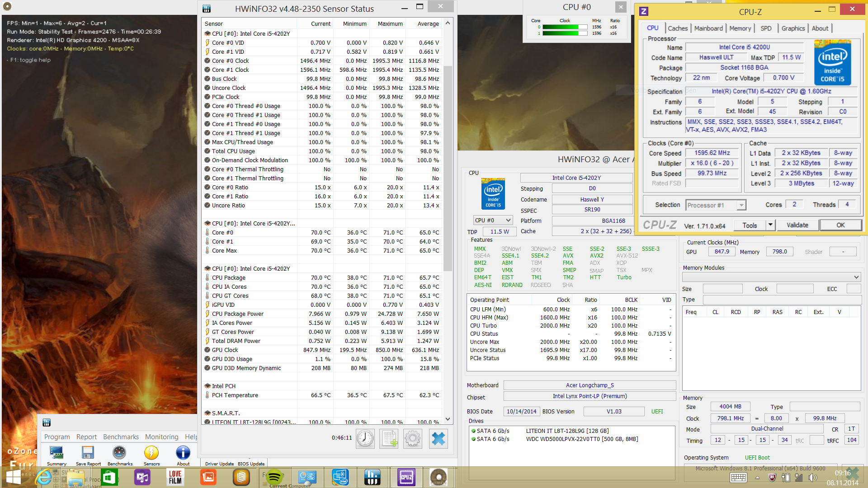The width and height of the screenshot is (868, 488).
Task: Open the Tools dropdown arrow in CPU-Z
Action: point(770,225)
